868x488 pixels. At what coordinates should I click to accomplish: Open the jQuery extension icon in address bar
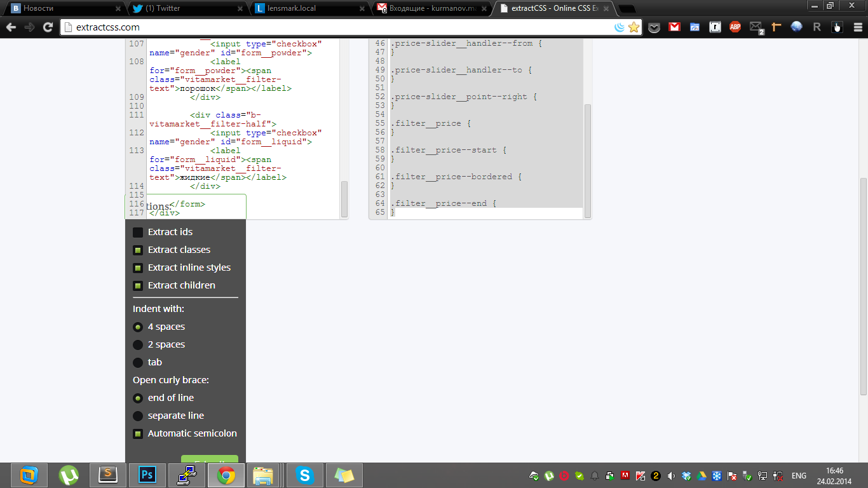click(620, 27)
